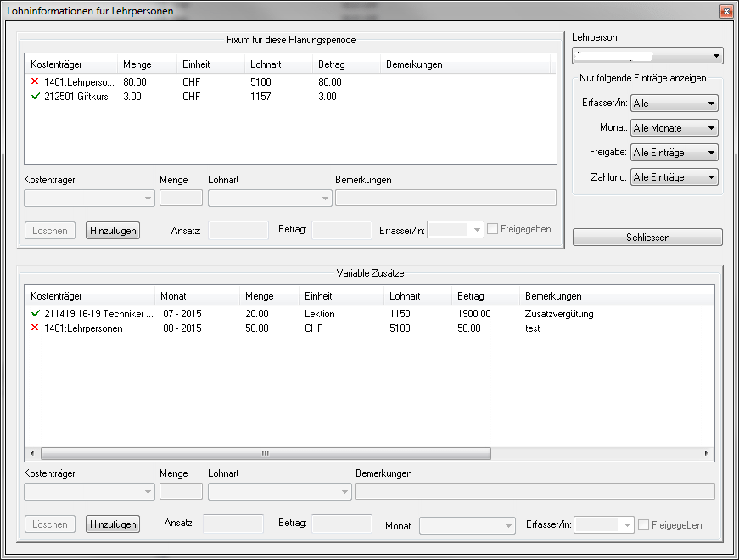The image size is (739, 560).
Task: Toggle Freigegeben checkbox in Variable Zusätze section
Action: pyautogui.click(x=644, y=525)
